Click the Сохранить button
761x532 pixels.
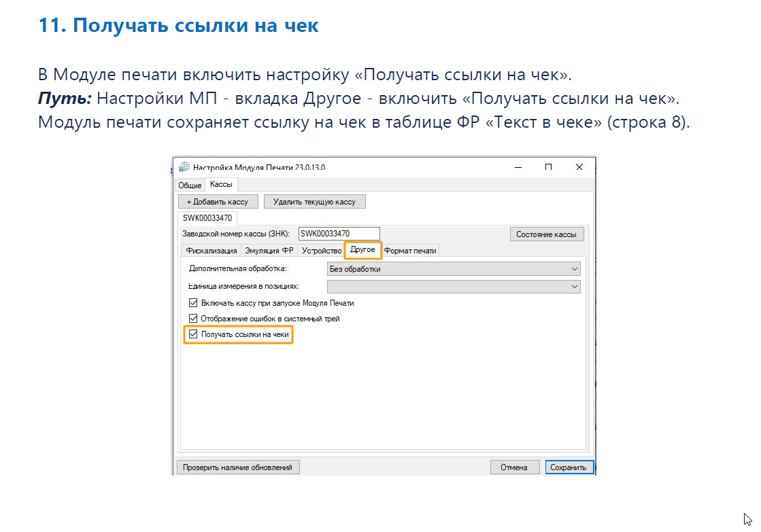point(569,467)
